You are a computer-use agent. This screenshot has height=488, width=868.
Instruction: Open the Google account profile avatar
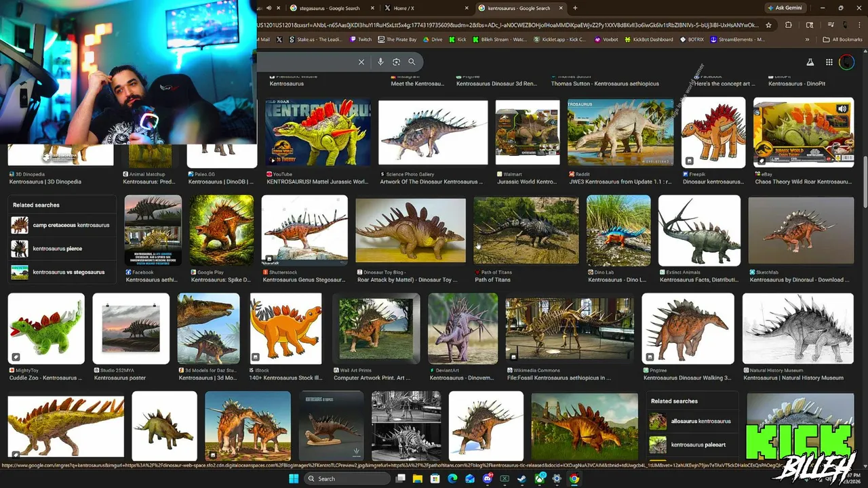847,62
